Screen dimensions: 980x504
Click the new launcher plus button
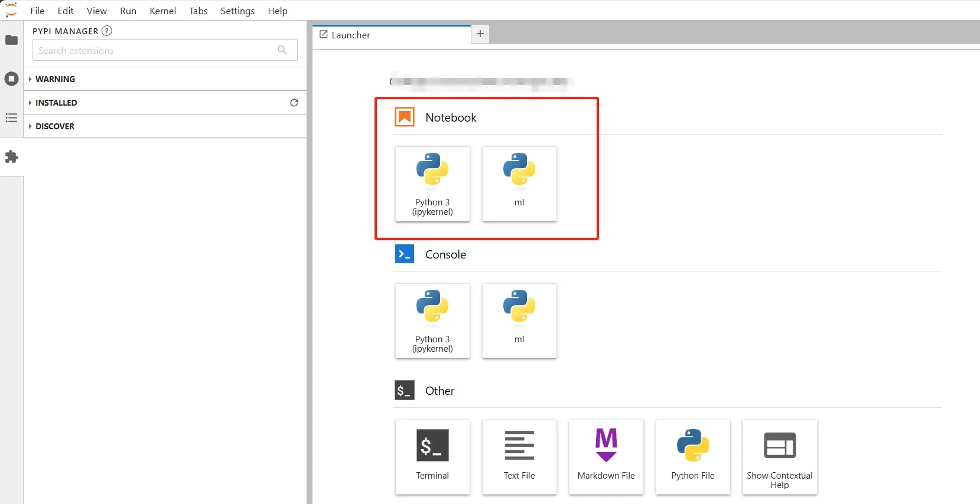click(x=480, y=34)
